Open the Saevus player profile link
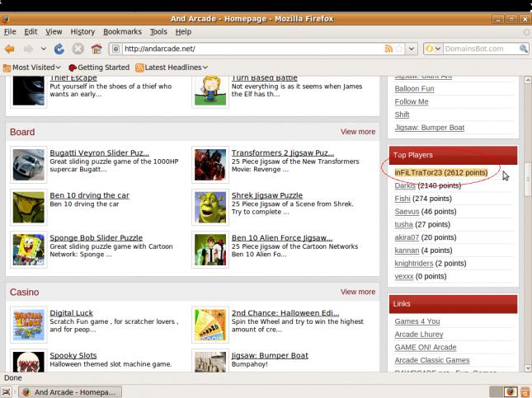The image size is (532, 398). pyautogui.click(x=407, y=212)
